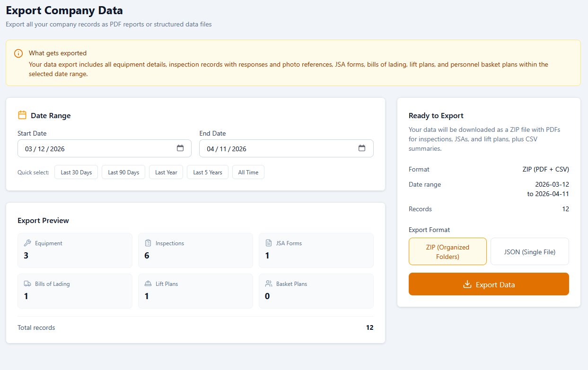
Task: Select the All Time quick range
Action: (x=248, y=172)
